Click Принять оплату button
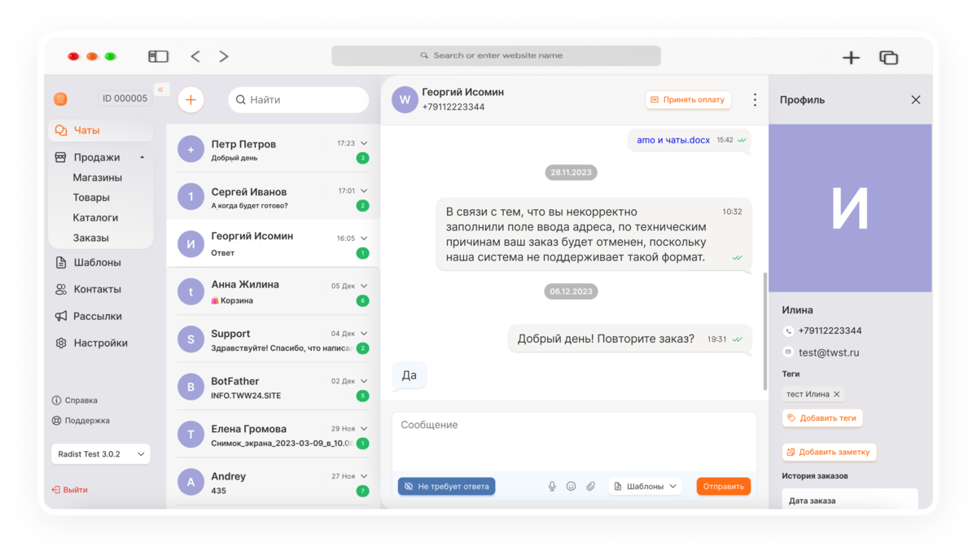 point(688,99)
